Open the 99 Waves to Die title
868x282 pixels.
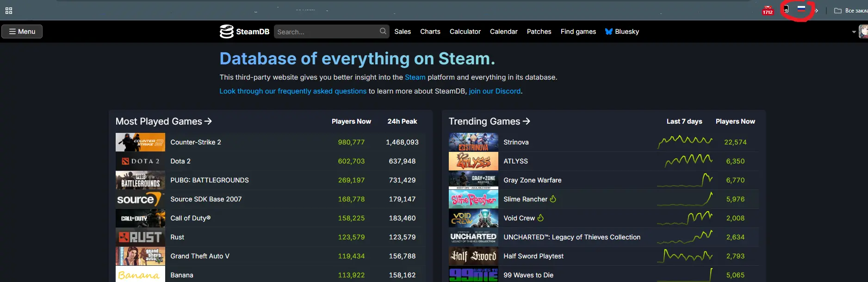pos(528,275)
